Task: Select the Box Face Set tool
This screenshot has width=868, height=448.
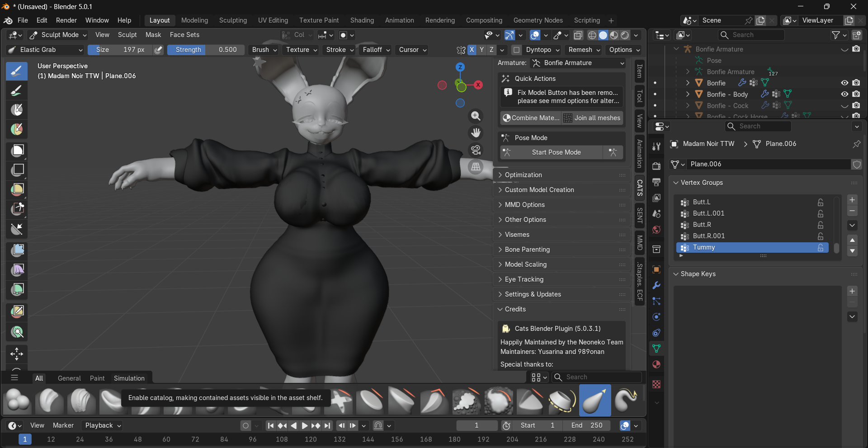Action: [17, 189]
